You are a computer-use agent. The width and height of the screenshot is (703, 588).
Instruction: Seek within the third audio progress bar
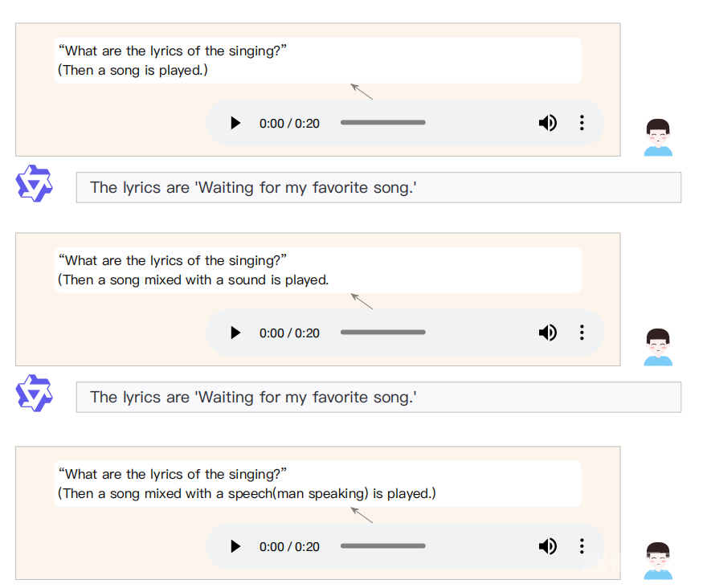pyautogui.click(x=383, y=546)
